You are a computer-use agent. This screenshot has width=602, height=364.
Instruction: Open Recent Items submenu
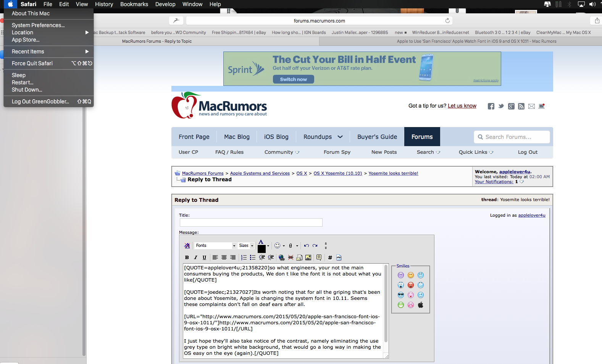click(x=48, y=52)
